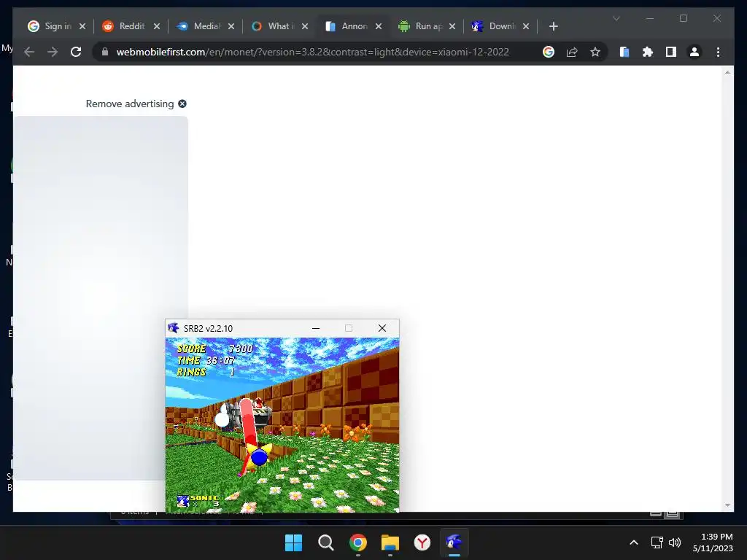This screenshot has width=747, height=560.
Task: Open Yandex browser from taskbar
Action: pos(422,542)
